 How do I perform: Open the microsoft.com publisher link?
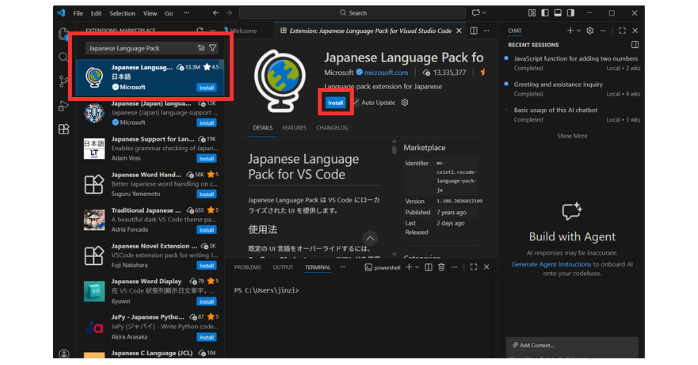[x=386, y=72]
